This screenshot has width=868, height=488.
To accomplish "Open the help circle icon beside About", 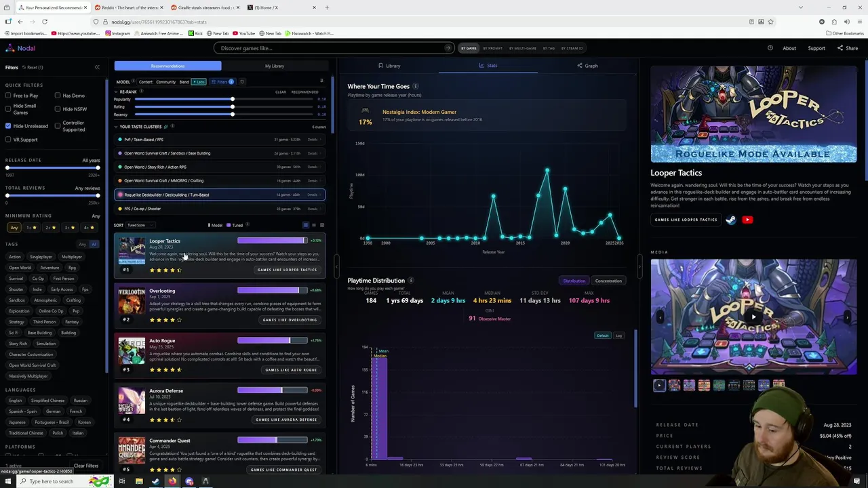I will coord(770,48).
